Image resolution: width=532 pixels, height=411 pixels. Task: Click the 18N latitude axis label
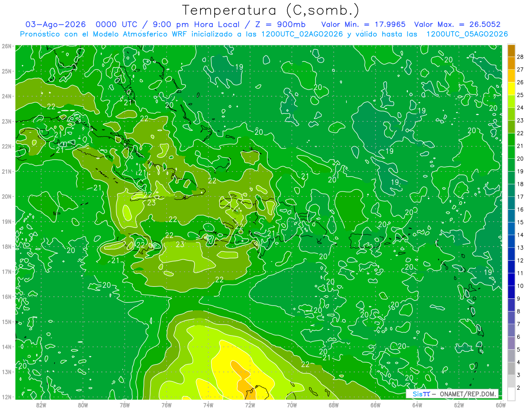(7, 247)
